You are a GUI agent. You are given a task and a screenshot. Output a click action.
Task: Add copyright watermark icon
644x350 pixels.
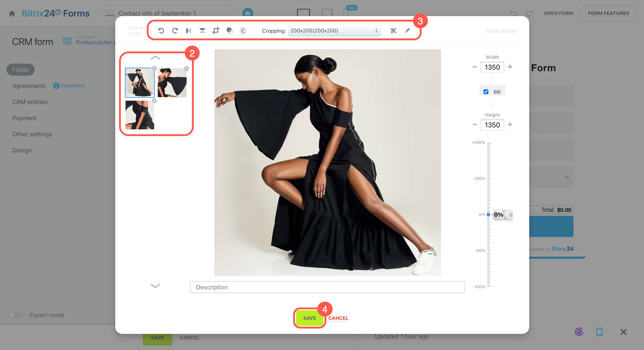coord(243,30)
